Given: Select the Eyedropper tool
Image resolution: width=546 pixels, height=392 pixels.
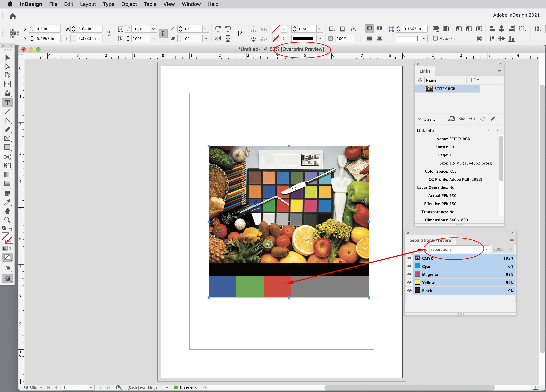Looking at the screenshot, I should [7, 203].
